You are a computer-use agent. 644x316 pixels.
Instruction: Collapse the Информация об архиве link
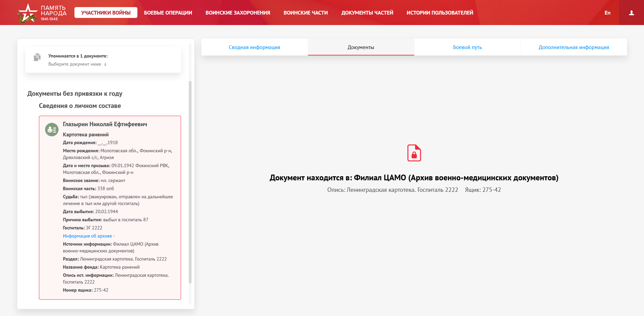(x=89, y=236)
